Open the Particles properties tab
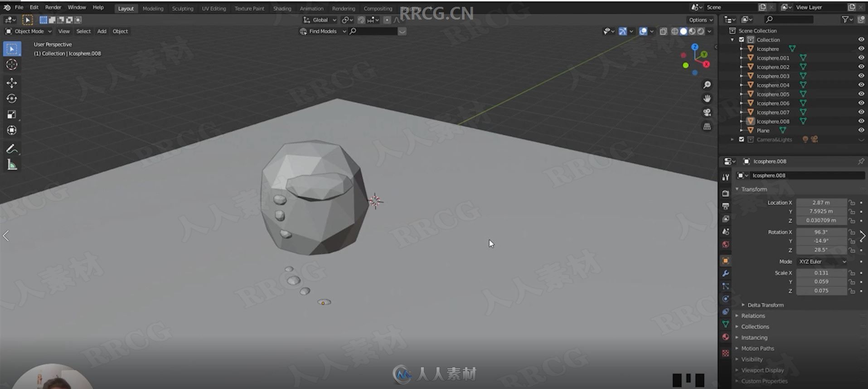Viewport: 868px width, 389px height. click(726, 286)
